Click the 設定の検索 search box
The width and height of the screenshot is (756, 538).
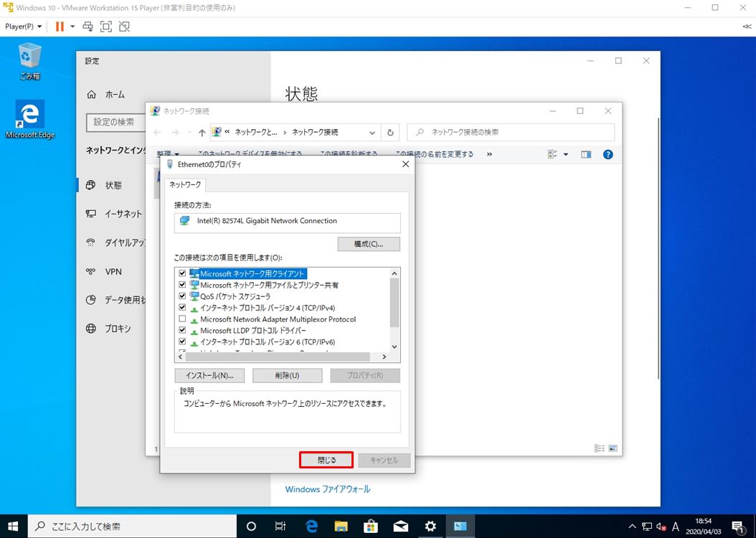(x=116, y=122)
